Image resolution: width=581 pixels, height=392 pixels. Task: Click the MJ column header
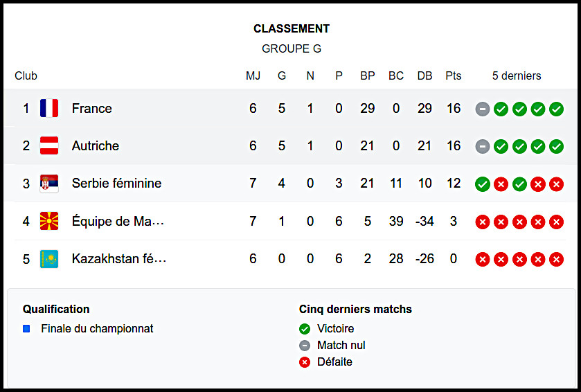(x=253, y=75)
